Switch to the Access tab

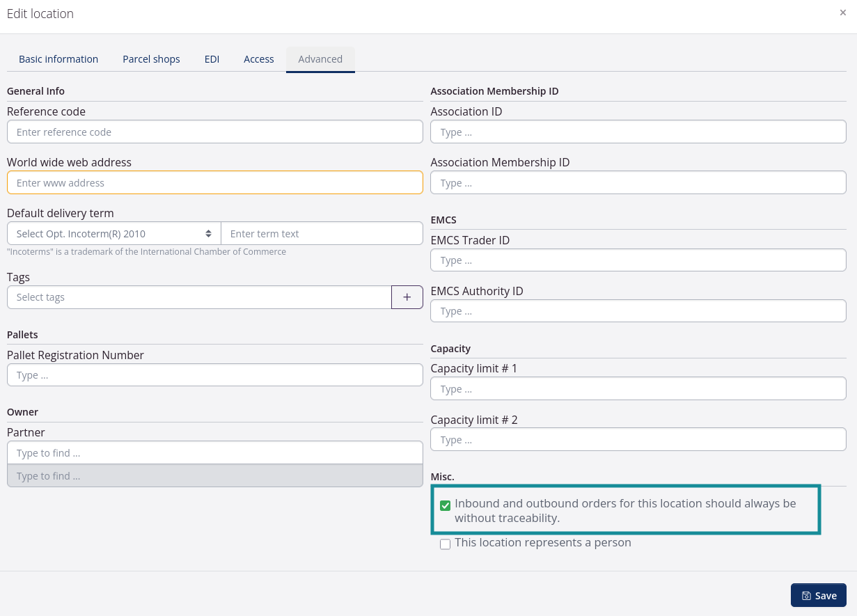(x=258, y=59)
